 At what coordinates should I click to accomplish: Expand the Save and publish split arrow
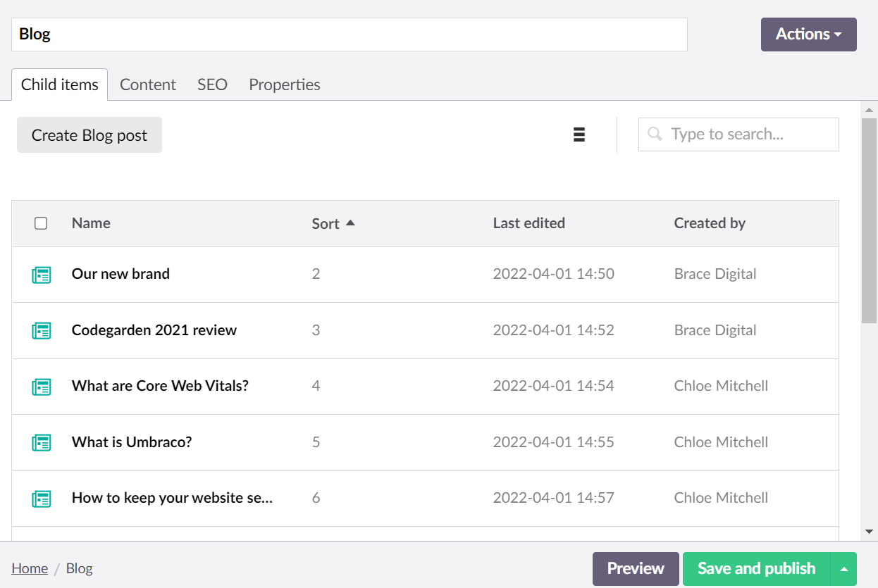(x=843, y=568)
